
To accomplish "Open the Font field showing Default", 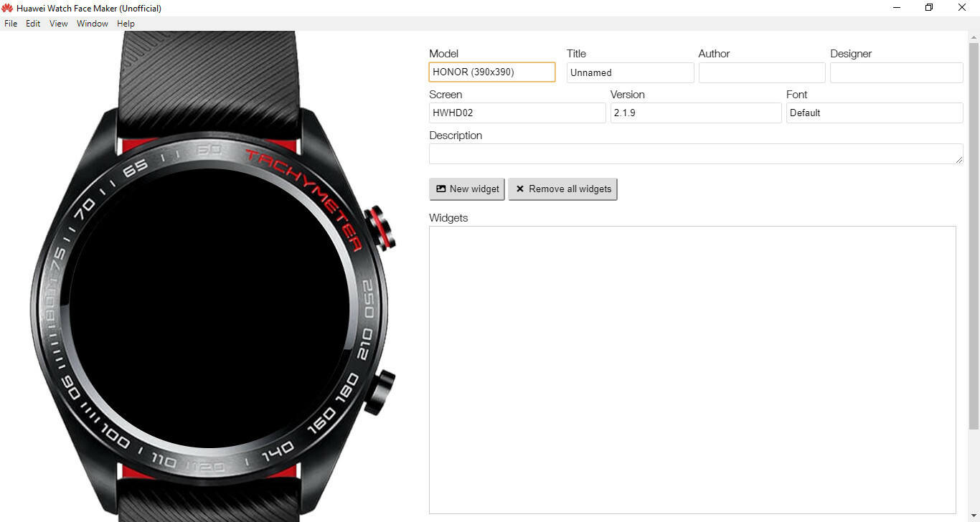I will coord(875,113).
